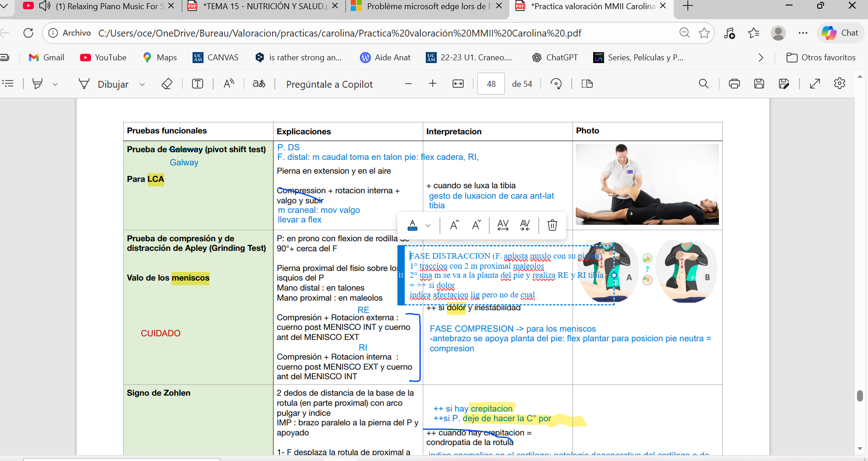The height and width of the screenshot is (461, 868).
Task: Enter fullscreen mode for the PDF
Action: pyautogui.click(x=814, y=84)
